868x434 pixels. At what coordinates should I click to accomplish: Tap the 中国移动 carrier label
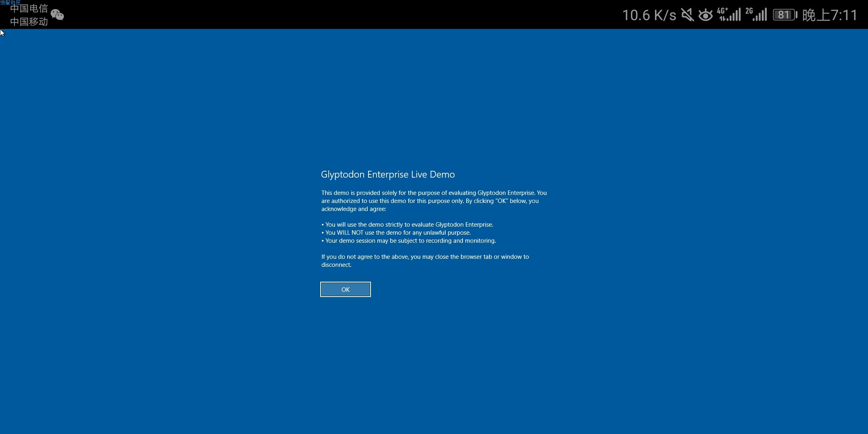[29, 22]
